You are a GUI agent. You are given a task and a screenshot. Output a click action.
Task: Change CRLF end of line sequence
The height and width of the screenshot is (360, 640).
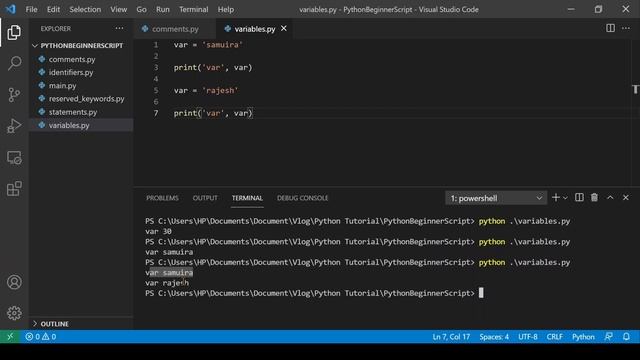[554, 337]
